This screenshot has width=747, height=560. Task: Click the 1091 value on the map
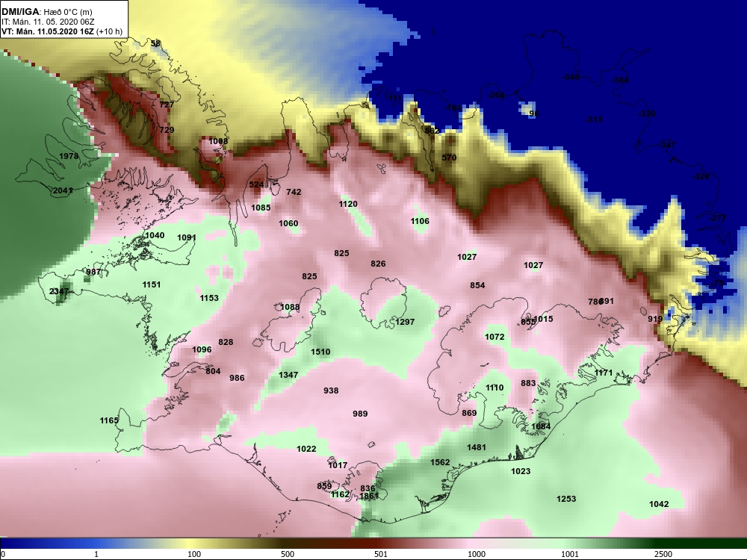187,237
